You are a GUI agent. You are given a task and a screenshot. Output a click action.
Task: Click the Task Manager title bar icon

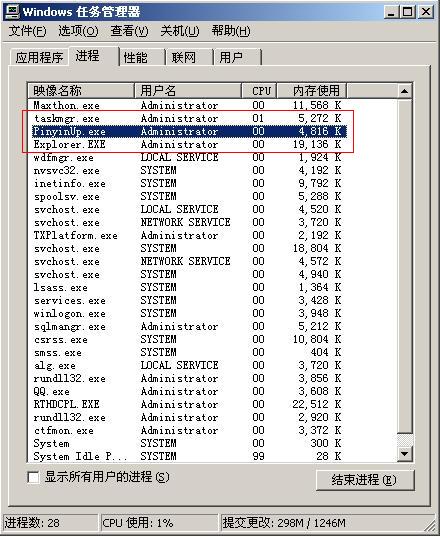click(x=12, y=11)
